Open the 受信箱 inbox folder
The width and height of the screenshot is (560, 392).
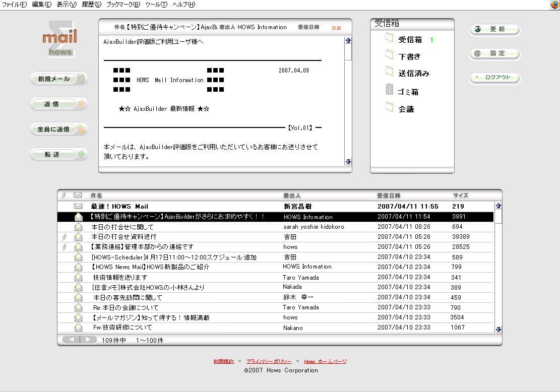point(410,40)
